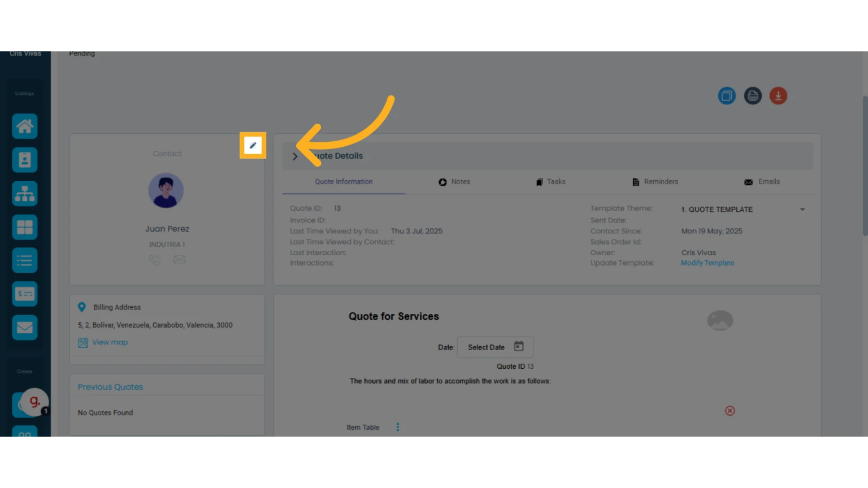Click the Modify Template link
The width and height of the screenshot is (868, 488).
708,263
